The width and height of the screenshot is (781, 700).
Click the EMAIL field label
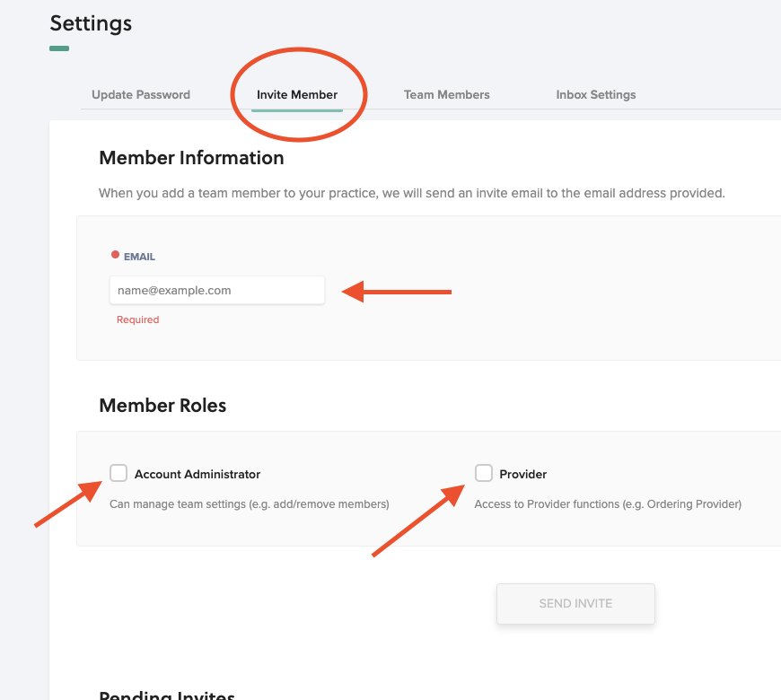(139, 257)
